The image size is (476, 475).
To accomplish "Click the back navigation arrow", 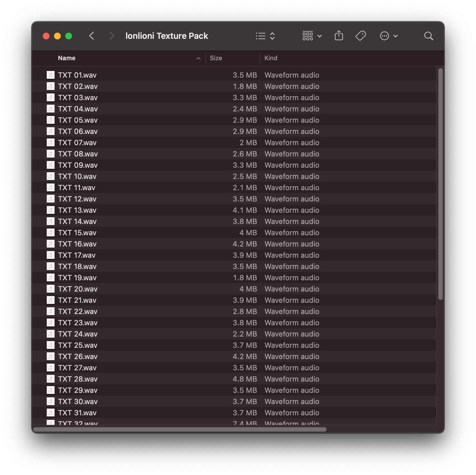I will (91, 36).
